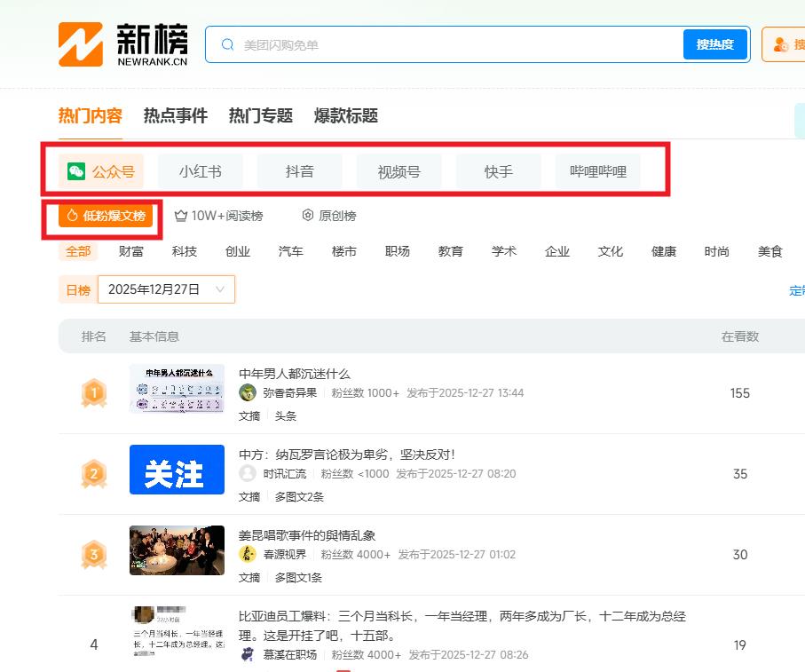Click the rank 3 medal icon
This screenshot has height=672, width=805.
tap(94, 555)
